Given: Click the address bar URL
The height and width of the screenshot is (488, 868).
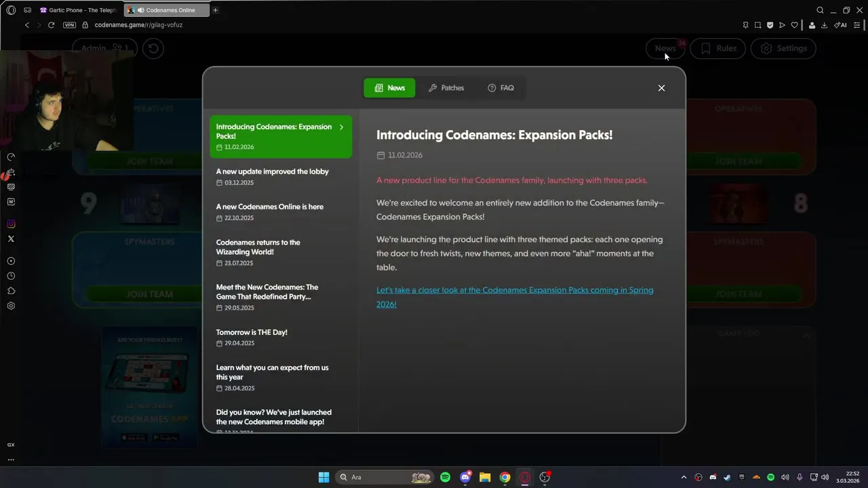Looking at the screenshot, I should (x=138, y=25).
